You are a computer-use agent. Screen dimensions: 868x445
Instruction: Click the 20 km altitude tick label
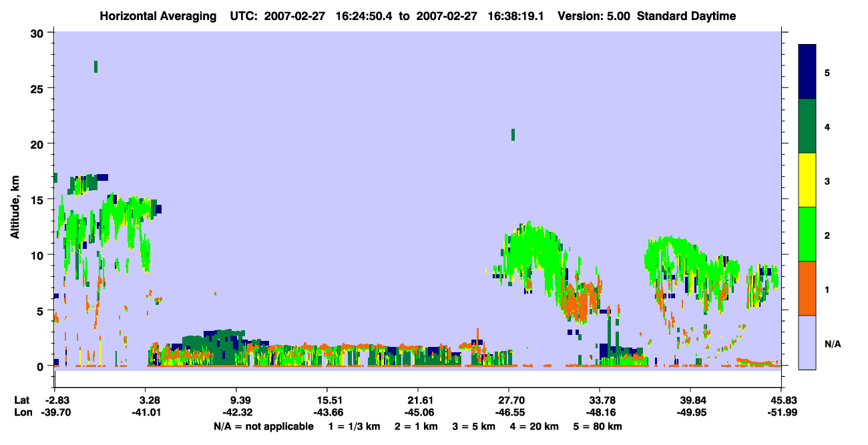tap(38, 144)
